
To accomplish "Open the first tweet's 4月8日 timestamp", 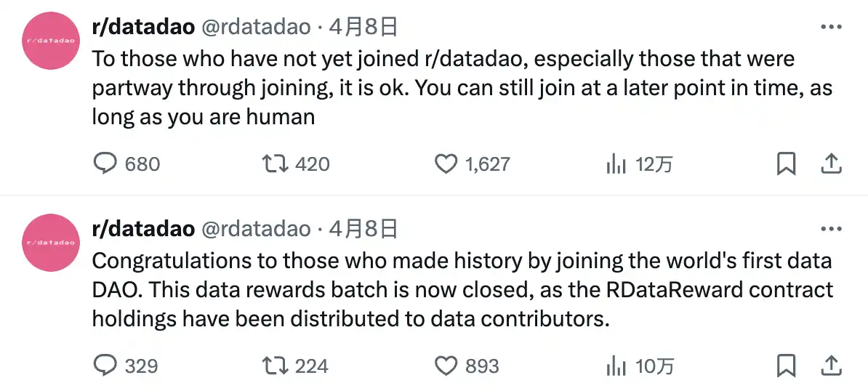I will [x=363, y=28].
